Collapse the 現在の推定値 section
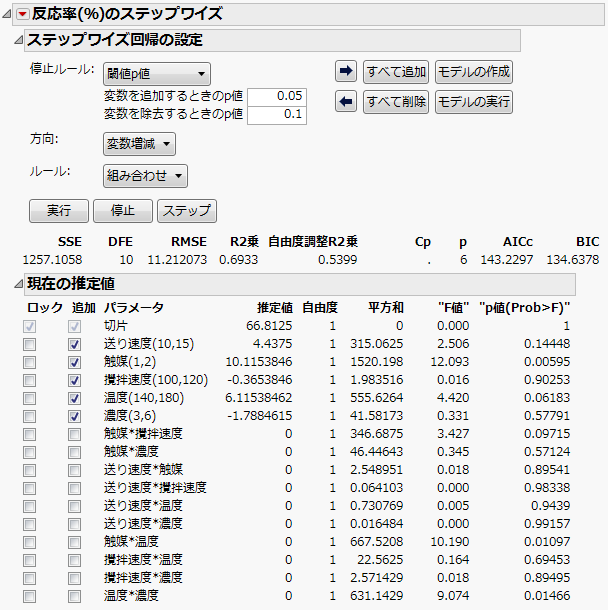Image resolution: width=608 pixels, height=610 pixels. [x=18, y=284]
